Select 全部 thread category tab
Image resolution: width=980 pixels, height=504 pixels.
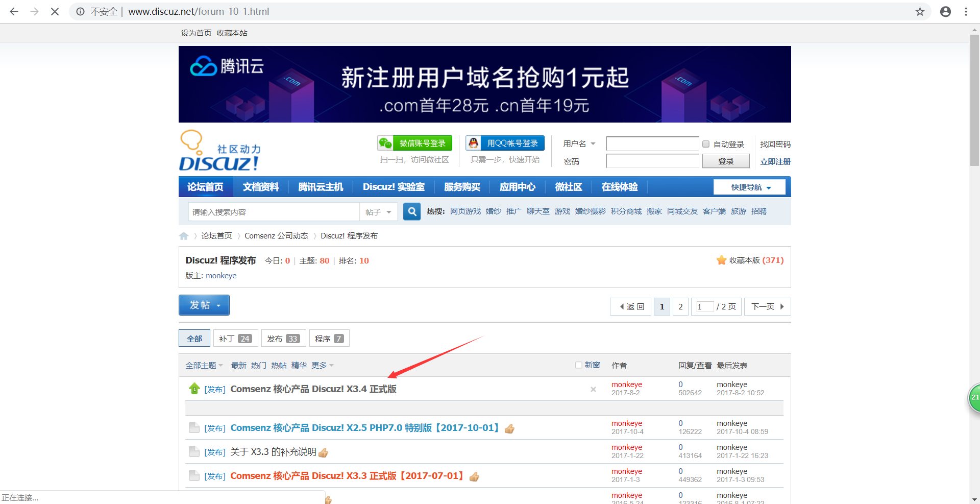pos(194,339)
